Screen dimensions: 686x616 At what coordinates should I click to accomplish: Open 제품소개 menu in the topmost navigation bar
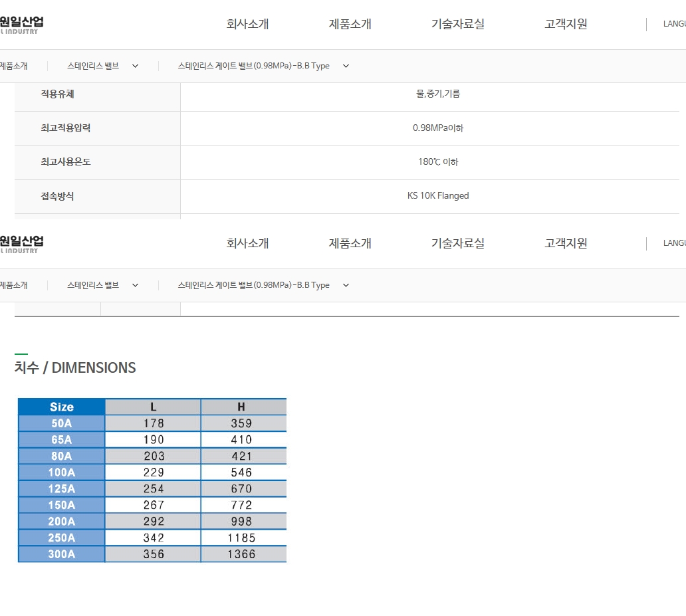click(350, 24)
